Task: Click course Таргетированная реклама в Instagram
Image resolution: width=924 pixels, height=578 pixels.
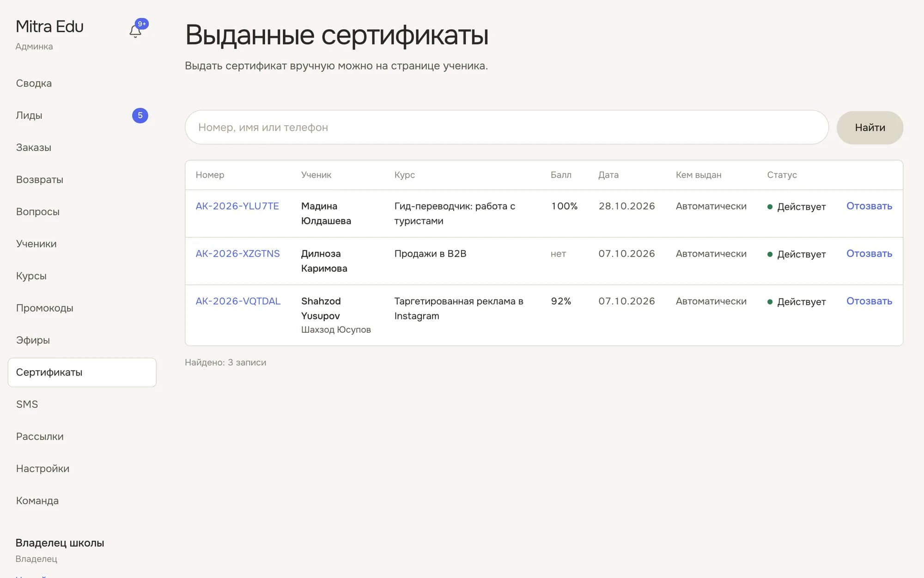Action: (459, 308)
